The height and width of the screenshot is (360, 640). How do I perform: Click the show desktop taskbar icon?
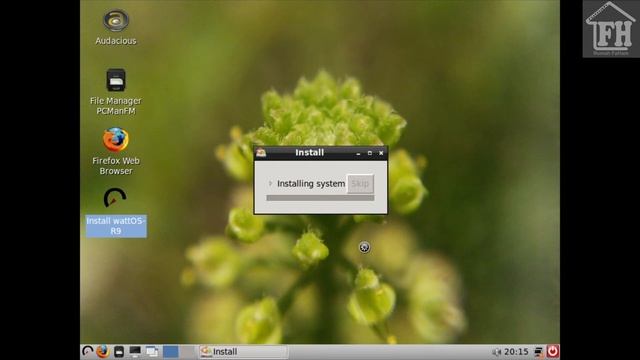[152, 351]
